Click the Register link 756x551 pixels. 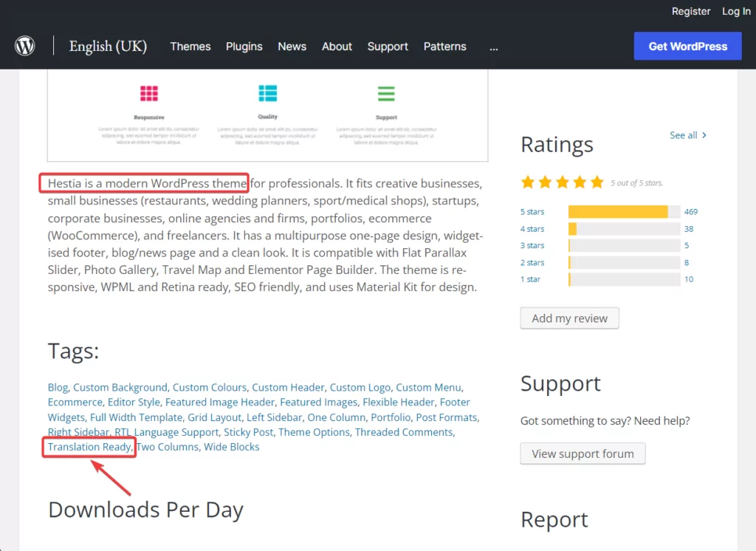click(x=691, y=11)
